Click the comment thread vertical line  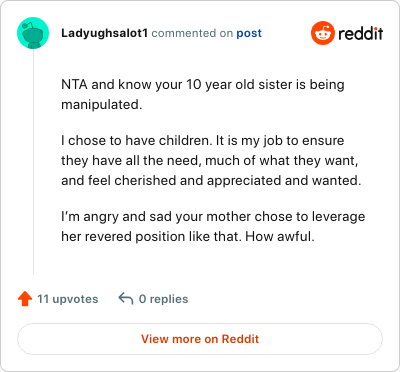click(33, 162)
